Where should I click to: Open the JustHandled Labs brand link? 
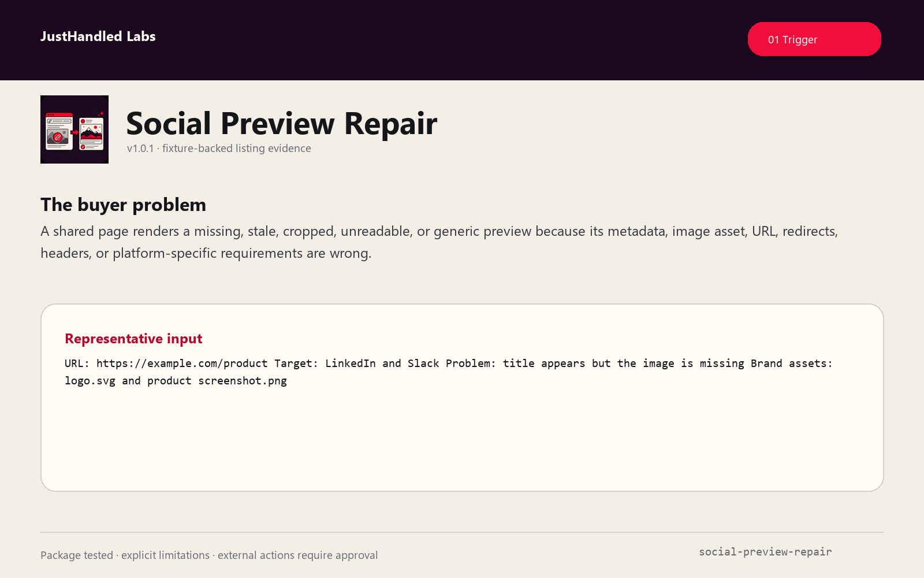coord(98,36)
